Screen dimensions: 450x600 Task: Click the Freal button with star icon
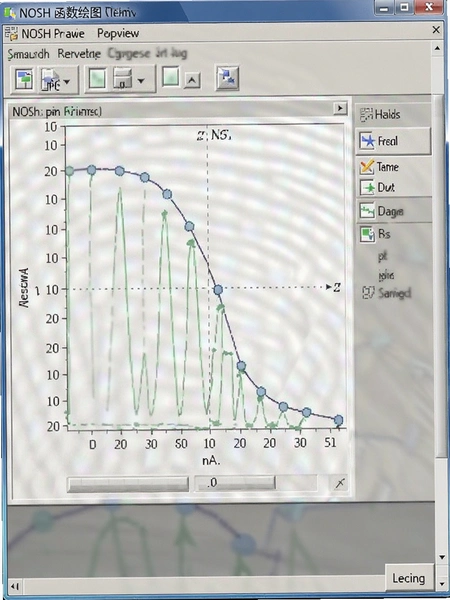point(393,141)
